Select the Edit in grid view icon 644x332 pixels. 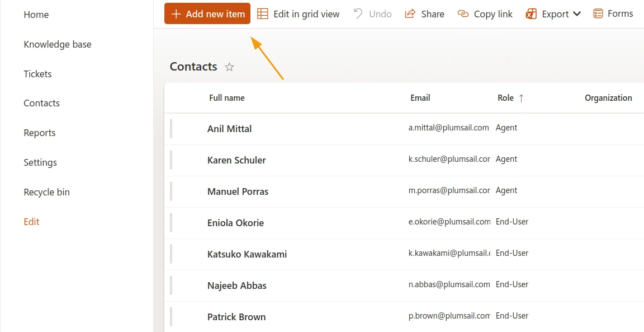point(262,13)
